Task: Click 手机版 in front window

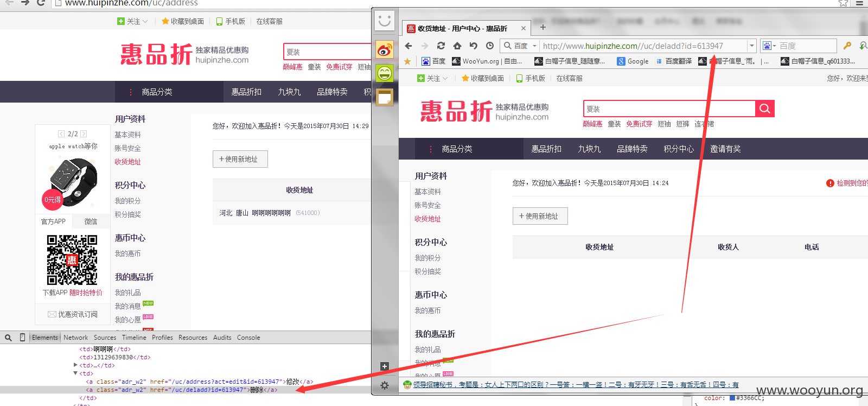Action: pos(530,78)
